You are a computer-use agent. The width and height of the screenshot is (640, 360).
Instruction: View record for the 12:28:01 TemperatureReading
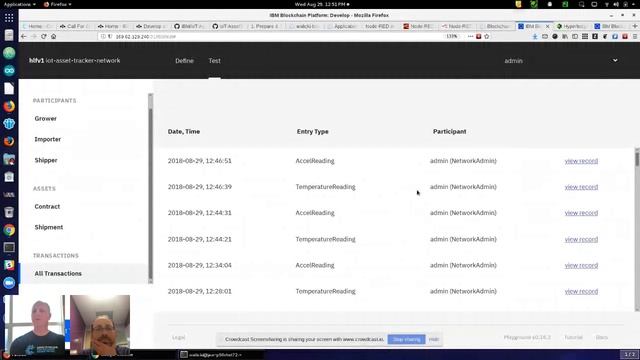[581, 291]
